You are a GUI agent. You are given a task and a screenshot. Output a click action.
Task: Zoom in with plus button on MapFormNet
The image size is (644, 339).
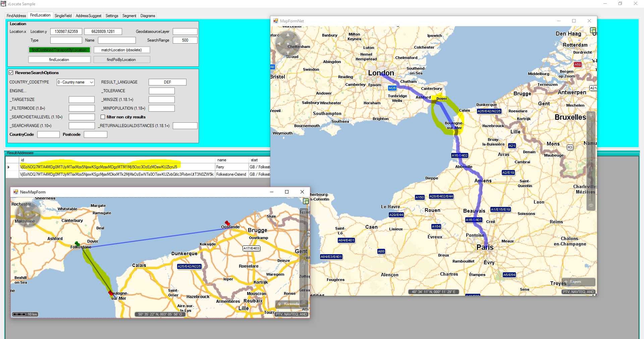[591, 115]
